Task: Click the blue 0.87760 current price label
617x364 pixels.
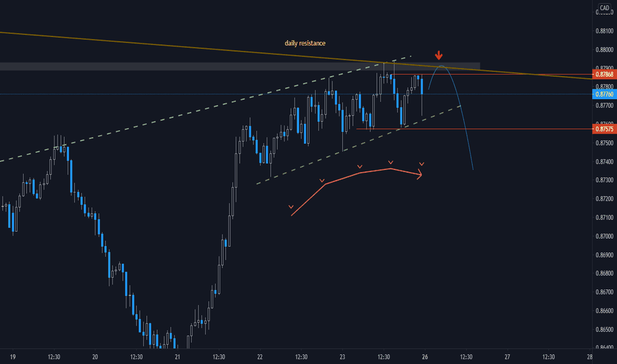Action: [604, 94]
